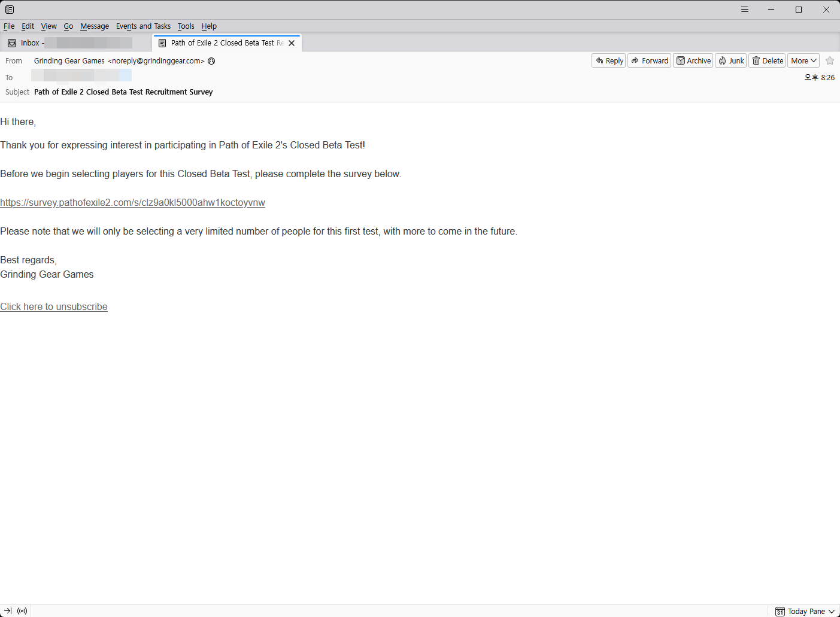Click the online/offline status icon in status bar
This screenshot has height=617, width=840.
22,611
